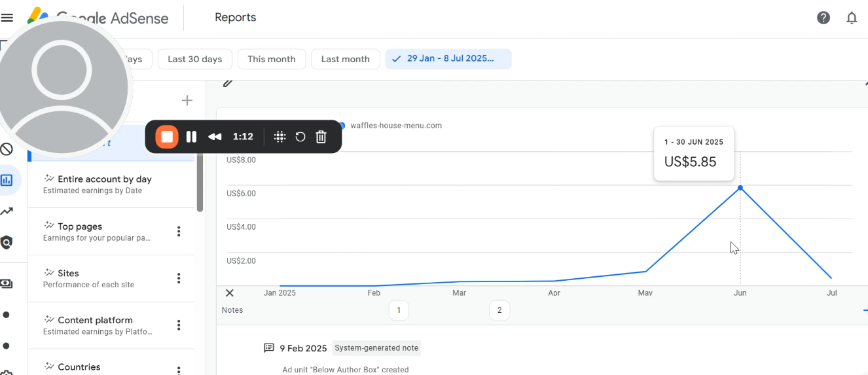Open the Optimization trend arrow sidebar icon
The image size is (868, 375).
tap(7, 211)
